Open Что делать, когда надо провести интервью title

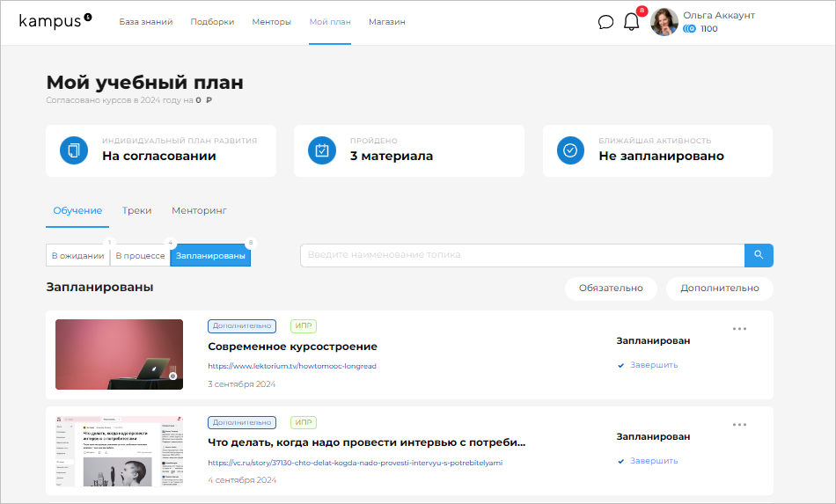click(x=367, y=442)
